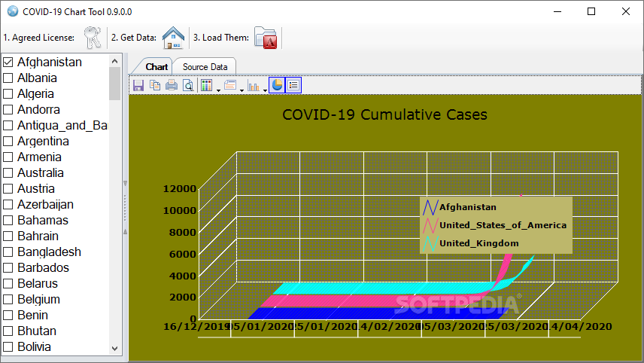The width and height of the screenshot is (644, 363).
Task: Click the country list scrollbar thumb
Action: pos(114,84)
